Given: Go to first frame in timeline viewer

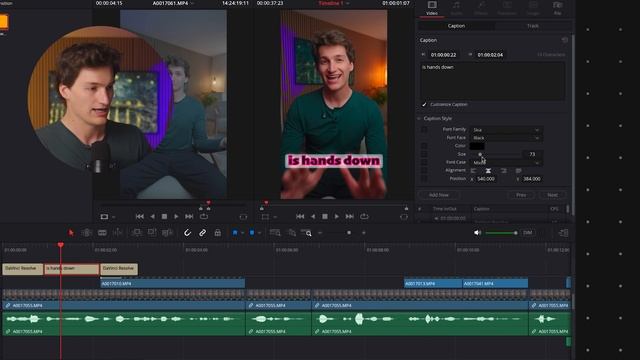Looking at the screenshot, I should point(300,216).
